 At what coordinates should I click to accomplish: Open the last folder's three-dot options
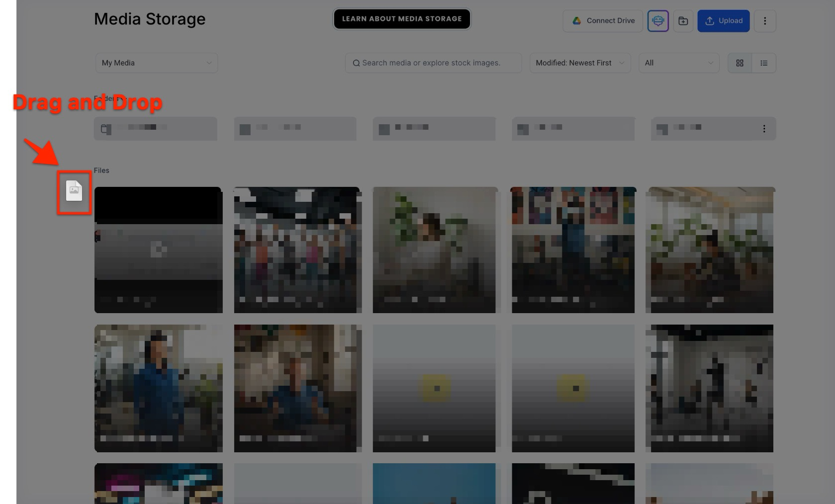tap(764, 129)
